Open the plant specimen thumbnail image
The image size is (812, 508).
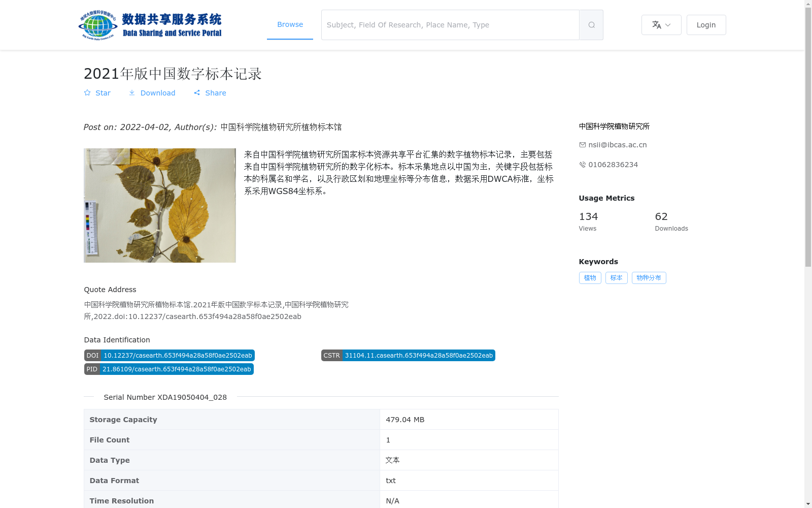coord(160,205)
